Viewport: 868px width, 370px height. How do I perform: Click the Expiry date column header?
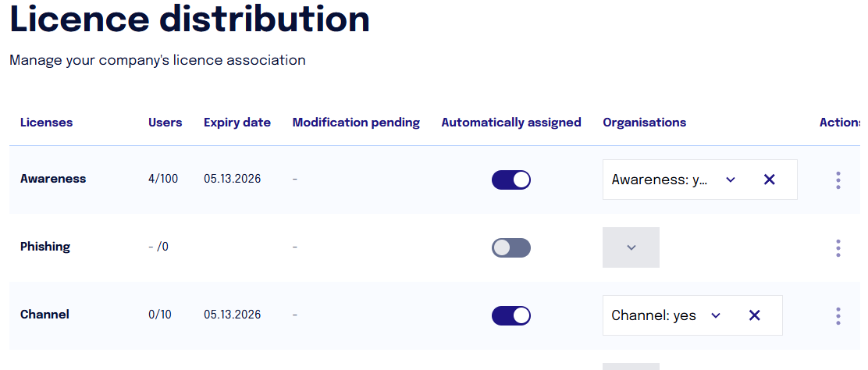point(237,123)
